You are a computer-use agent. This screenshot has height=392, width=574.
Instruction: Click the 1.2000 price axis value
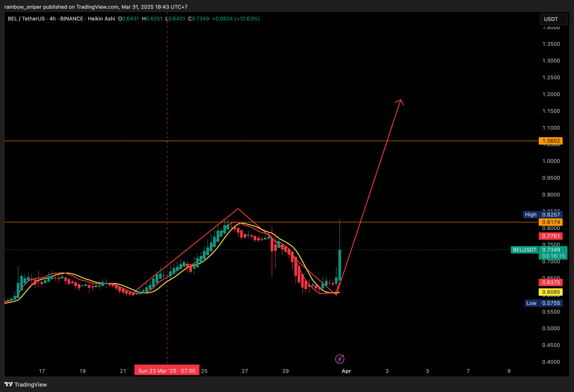point(551,94)
